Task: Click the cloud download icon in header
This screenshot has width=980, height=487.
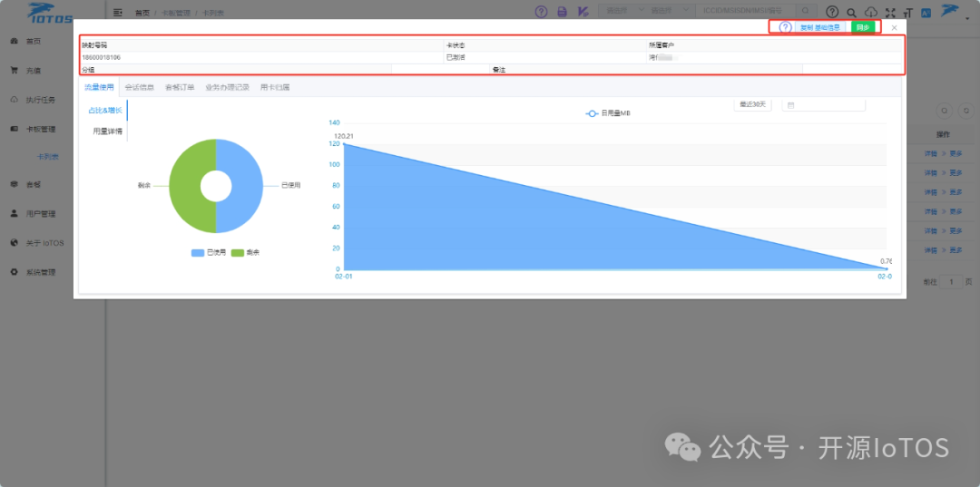Action: click(x=870, y=12)
